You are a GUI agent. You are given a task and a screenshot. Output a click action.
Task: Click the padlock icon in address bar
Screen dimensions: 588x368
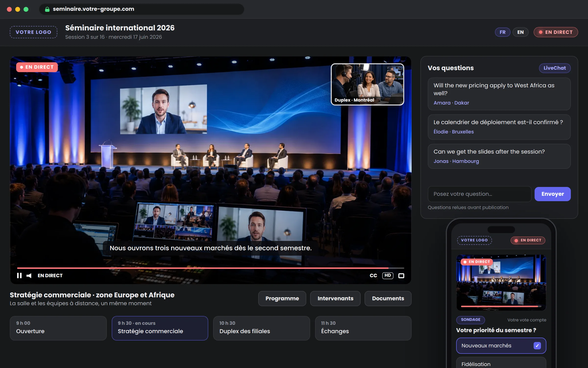pos(47,9)
